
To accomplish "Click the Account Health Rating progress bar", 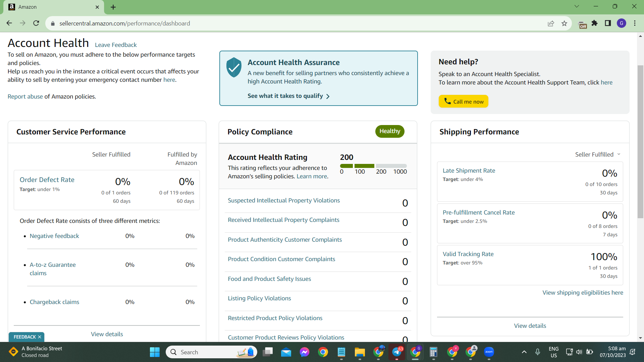I will 373,166.
